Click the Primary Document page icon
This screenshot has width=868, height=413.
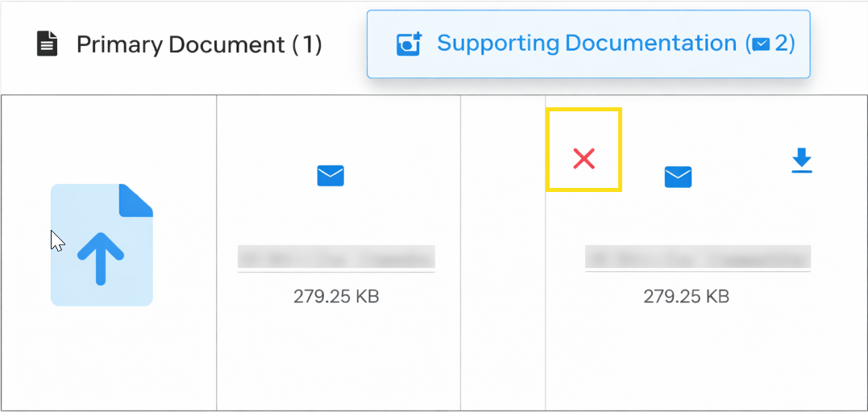click(x=48, y=44)
